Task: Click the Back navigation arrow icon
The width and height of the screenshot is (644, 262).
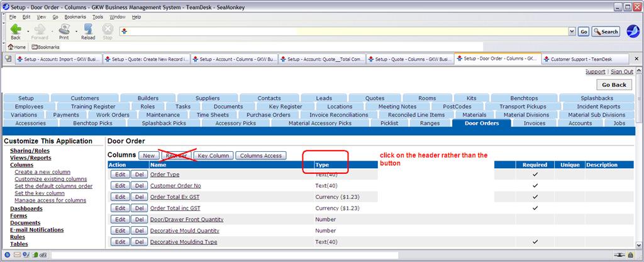Action: coord(15,30)
